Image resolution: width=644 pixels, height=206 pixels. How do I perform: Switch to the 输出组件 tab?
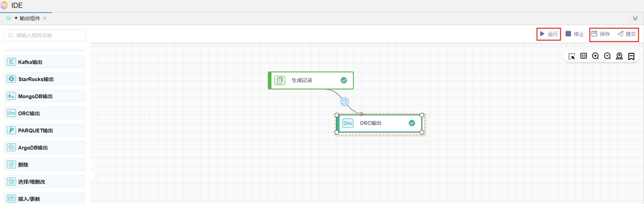coord(29,18)
